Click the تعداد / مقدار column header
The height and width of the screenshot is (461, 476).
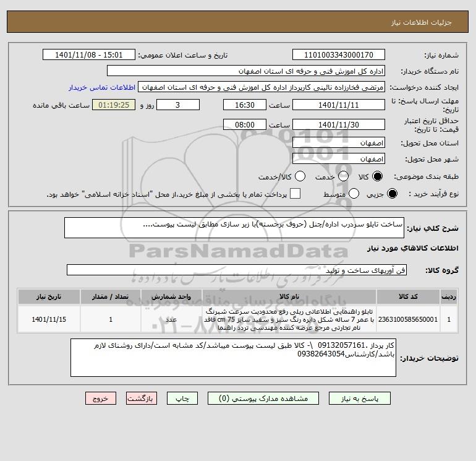111,296
